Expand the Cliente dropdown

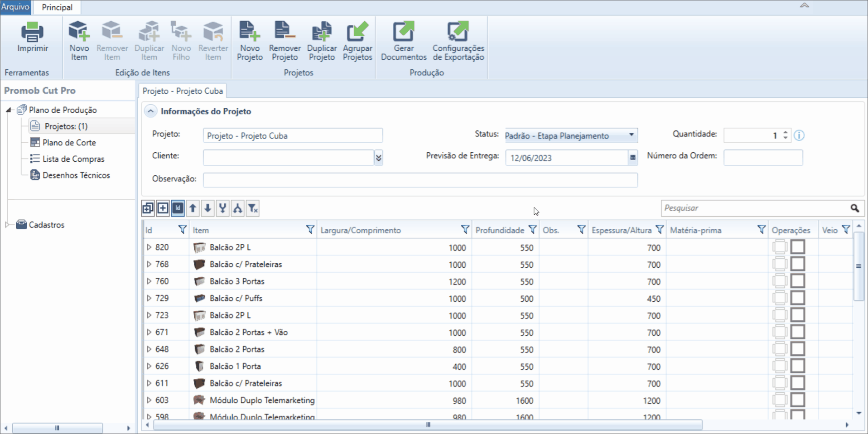coord(379,157)
